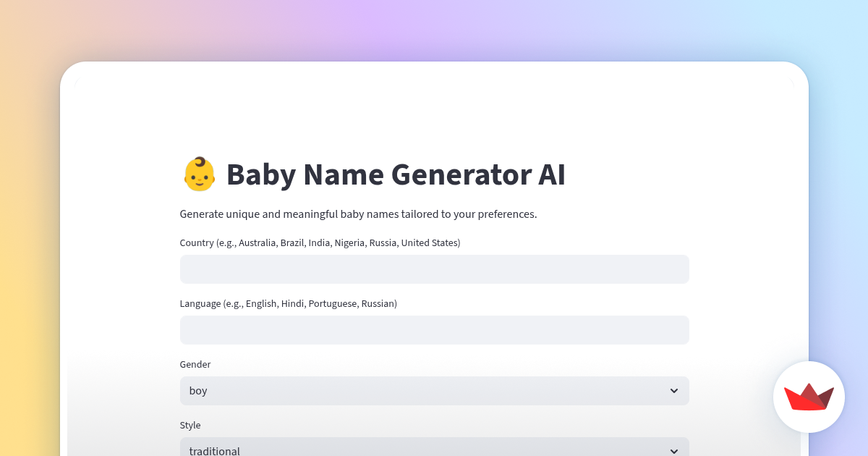Image resolution: width=868 pixels, height=456 pixels.
Task: Open the Style dropdown showing traditional
Action: 434,447
